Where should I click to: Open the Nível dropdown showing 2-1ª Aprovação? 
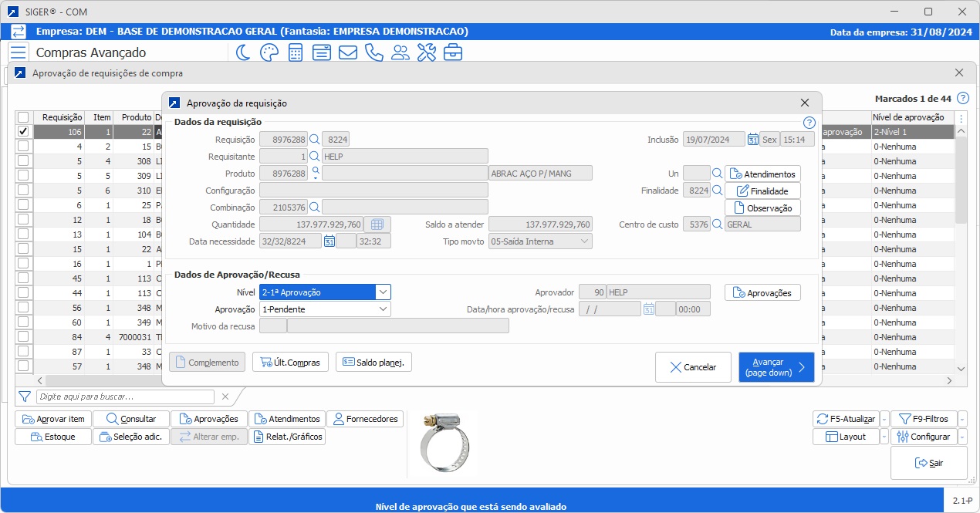[384, 292]
